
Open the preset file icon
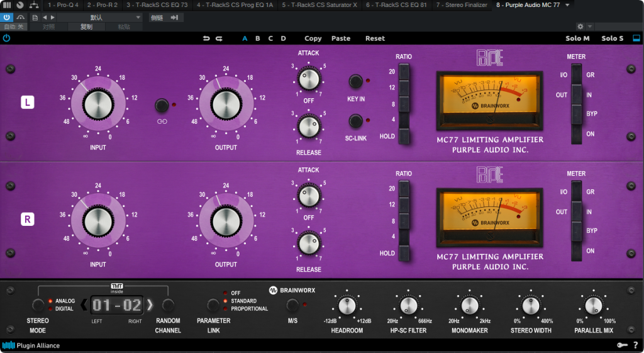pyautogui.click(x=35, y=18)
